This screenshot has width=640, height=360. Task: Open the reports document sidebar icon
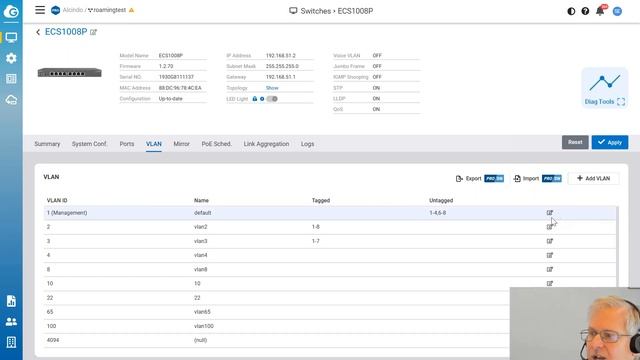coord(11,301)
